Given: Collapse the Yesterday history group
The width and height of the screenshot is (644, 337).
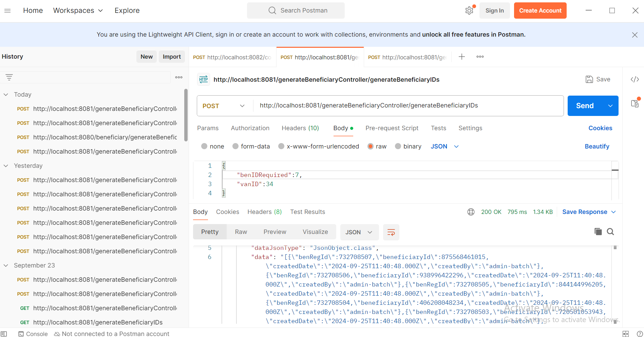Looking at the screenshot, I should click(x=6, y=166).
